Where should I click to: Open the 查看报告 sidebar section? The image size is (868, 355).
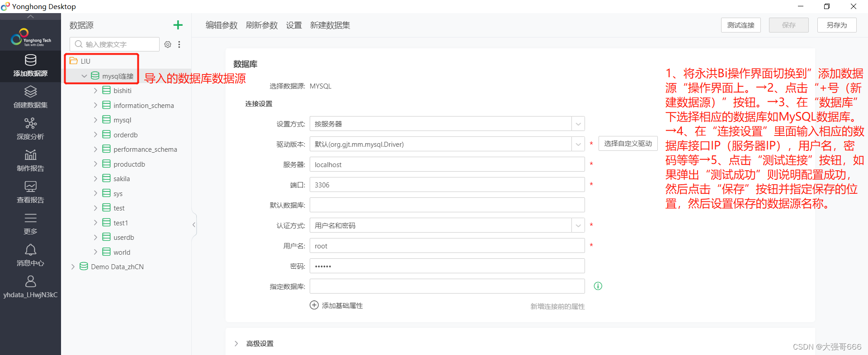(30, 192)
